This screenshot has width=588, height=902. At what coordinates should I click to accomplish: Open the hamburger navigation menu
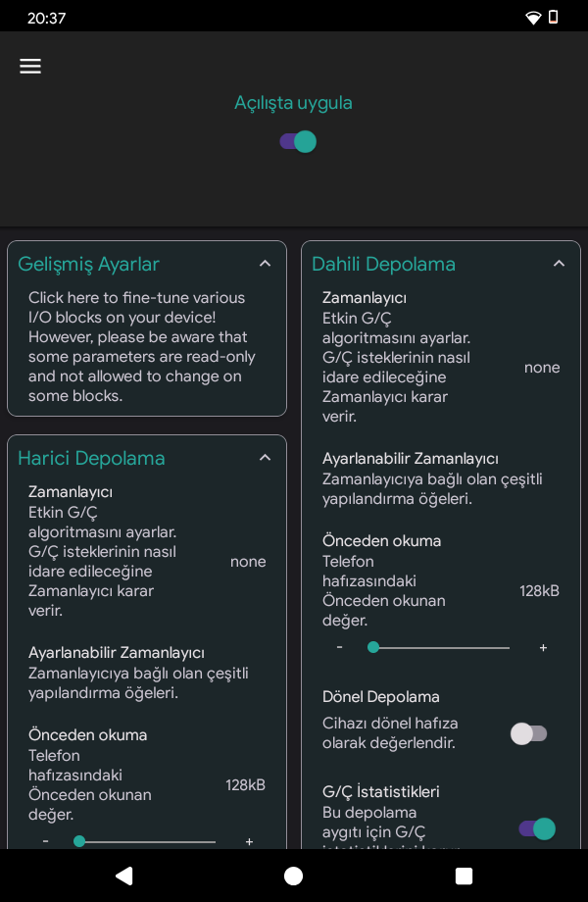(x=30, y=66)
